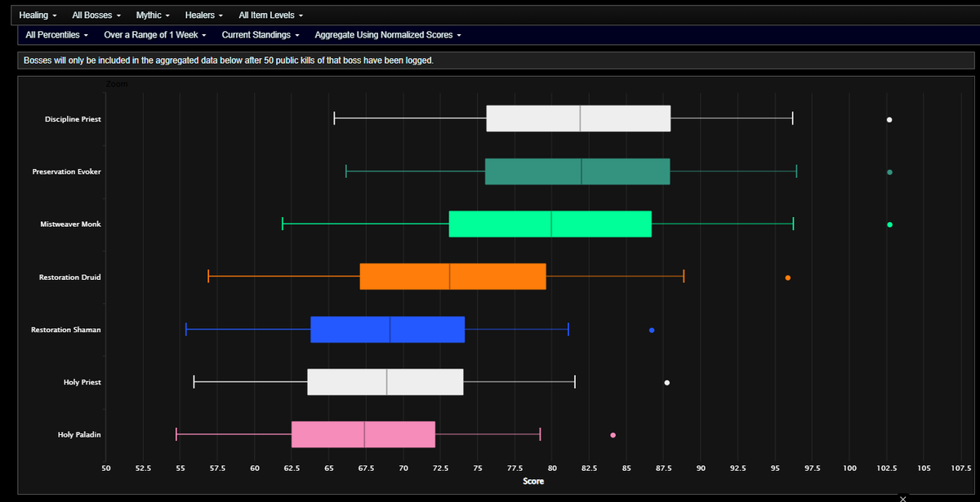Open the All Percentiles dropdown
This screenshot has height=502, width=980.
[56, 35]
